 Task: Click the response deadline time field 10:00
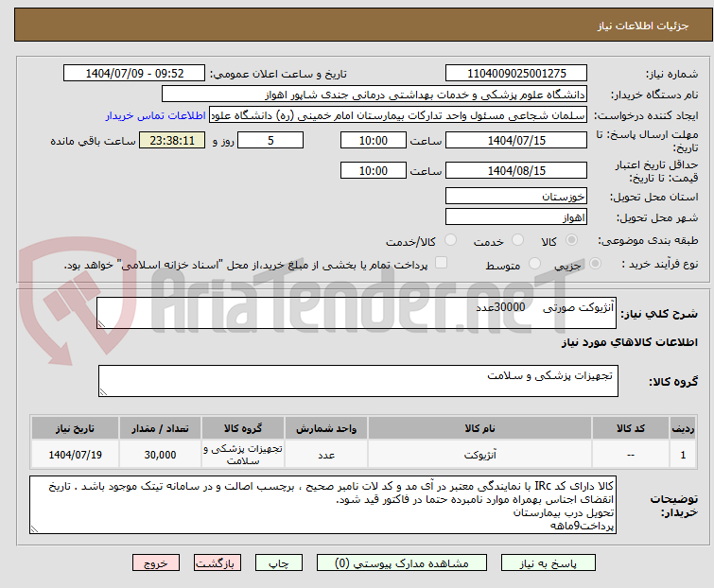(x=374, y=140)
